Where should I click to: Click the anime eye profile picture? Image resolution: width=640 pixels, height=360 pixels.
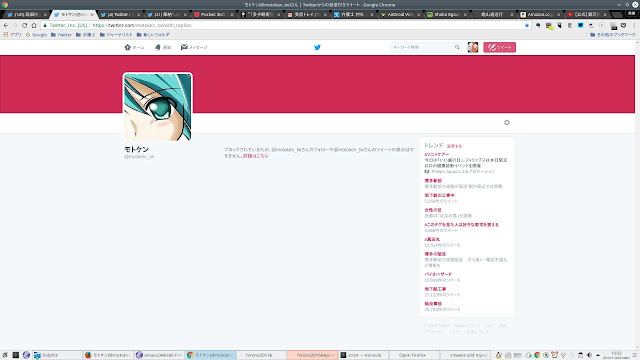[158, 107]
